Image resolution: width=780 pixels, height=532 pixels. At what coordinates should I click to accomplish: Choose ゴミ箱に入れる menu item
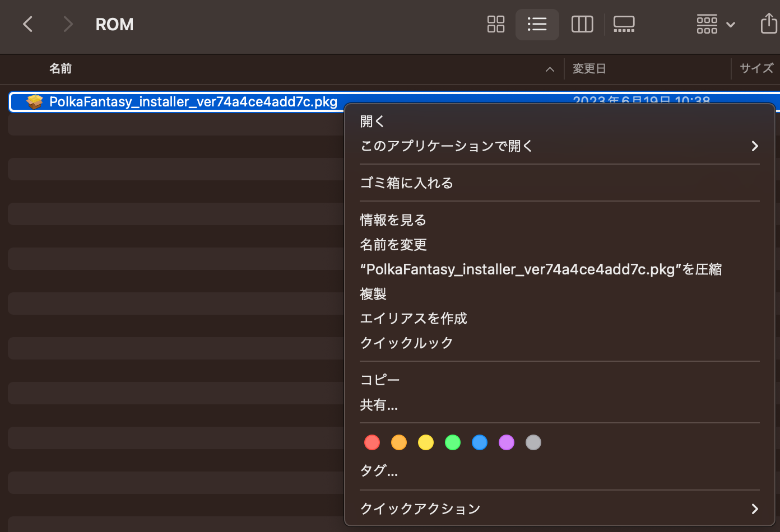pyautogui.click(x=559, y=183)
